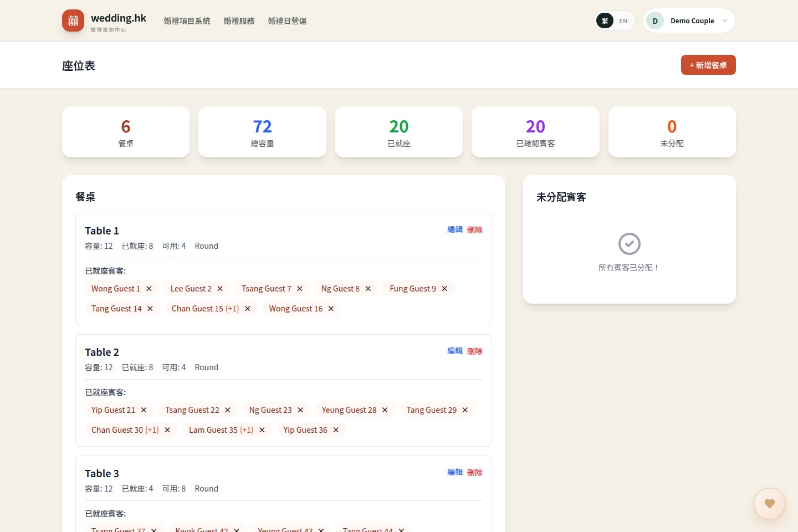Remove Fung Guest 9 from Table 1
The image size is (798, 532).
tap(444, 289)
